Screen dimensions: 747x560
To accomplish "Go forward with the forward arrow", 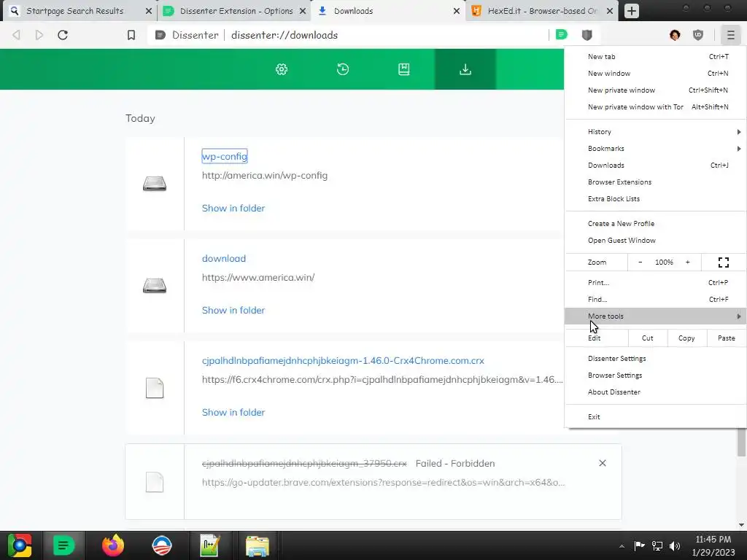I will pos(39,35).
